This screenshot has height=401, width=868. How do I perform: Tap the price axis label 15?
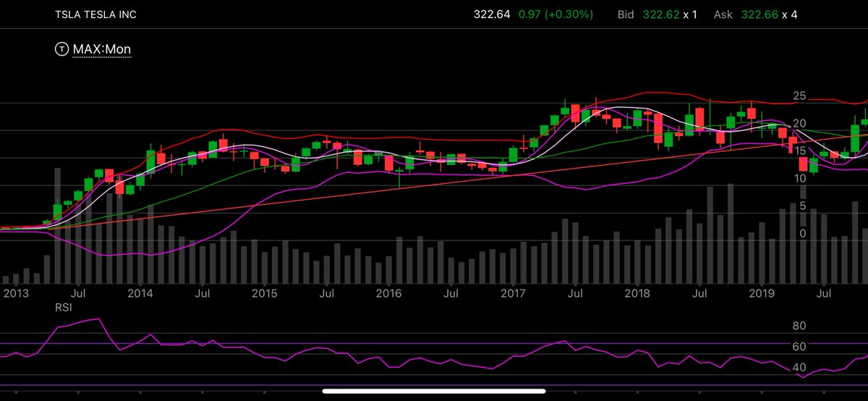[x=799, y=151]
